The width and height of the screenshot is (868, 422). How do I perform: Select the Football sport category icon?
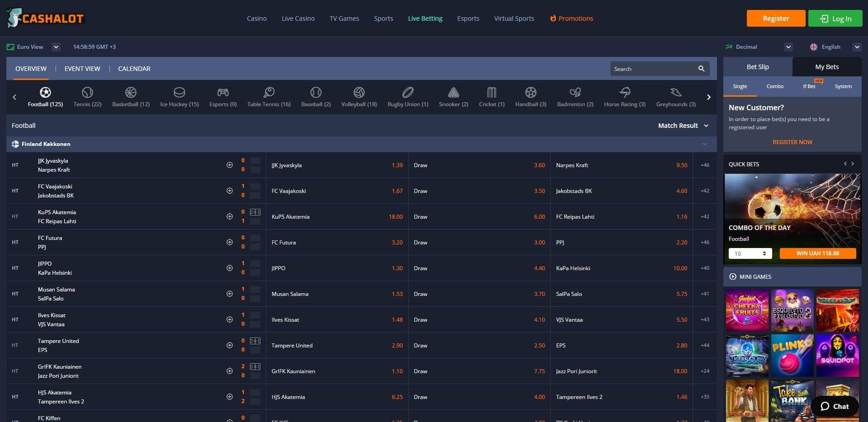(x=45, y=92)
